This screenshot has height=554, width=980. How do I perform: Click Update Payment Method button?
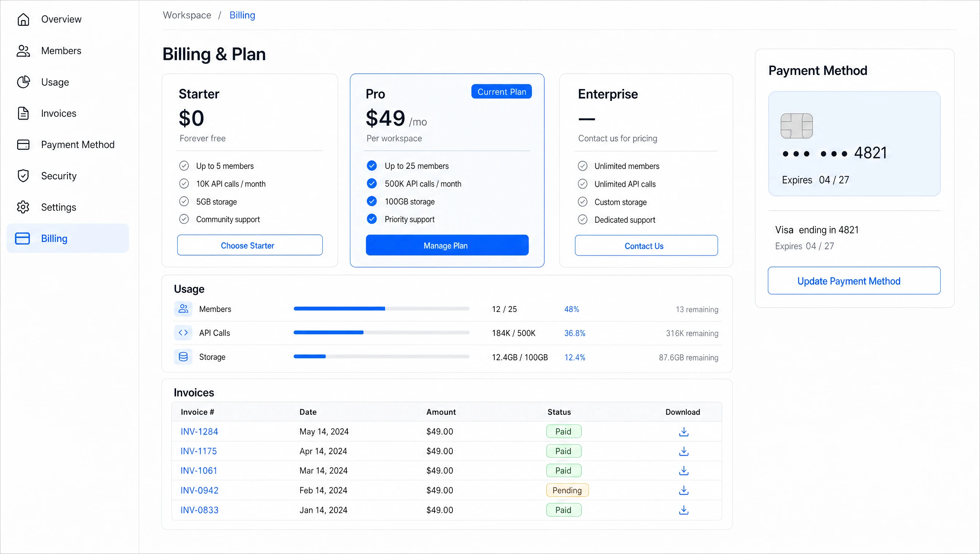(853, 281)
